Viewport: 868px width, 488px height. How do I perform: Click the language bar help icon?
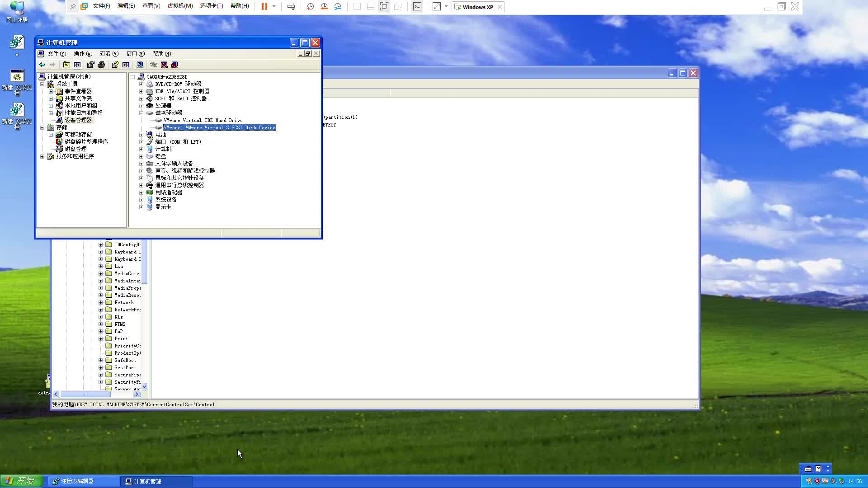(818, 469)
